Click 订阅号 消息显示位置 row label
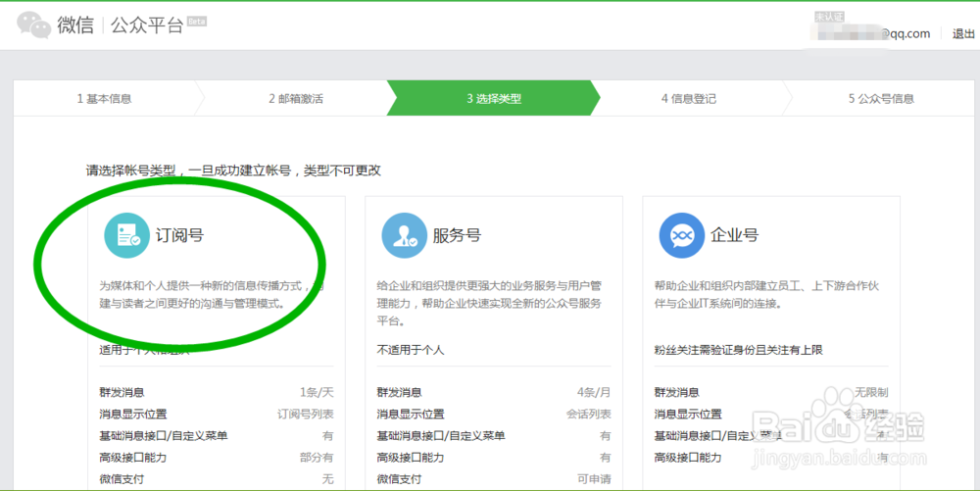980x491 pixels. pos(133,415)
